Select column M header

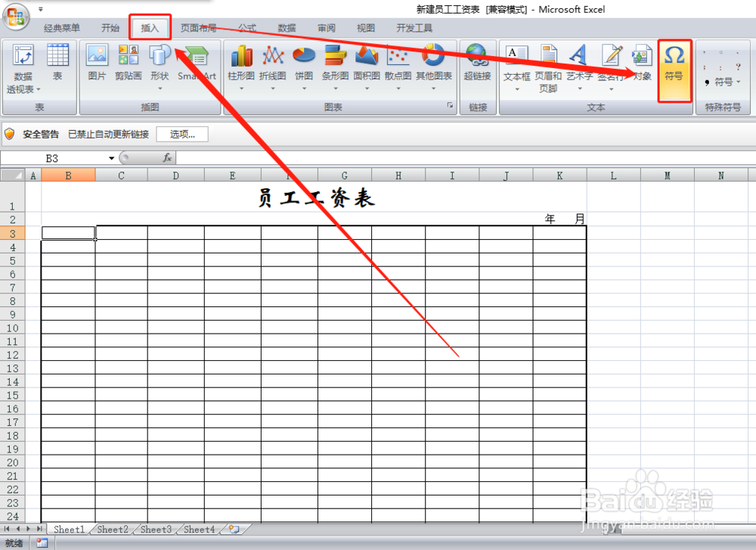pyautogui.click(x=668, y=175)
